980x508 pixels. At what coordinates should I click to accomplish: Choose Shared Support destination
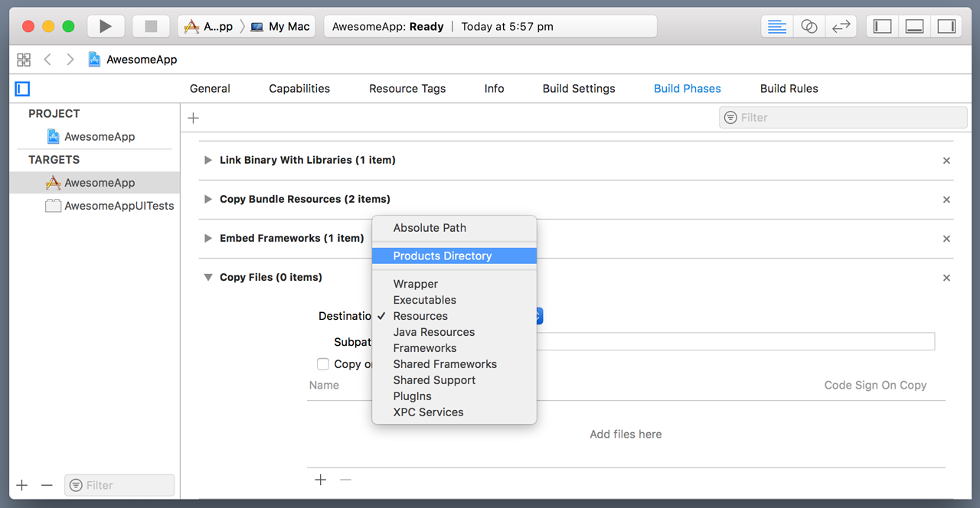point(454,380)
